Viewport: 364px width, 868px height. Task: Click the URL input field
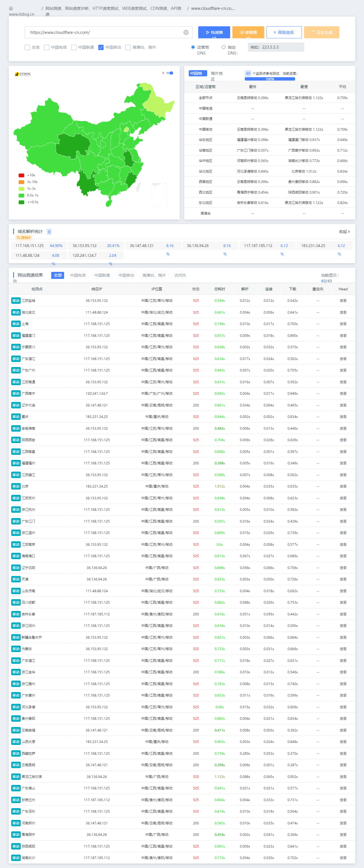pyautogui.click(x=108, y=32)
